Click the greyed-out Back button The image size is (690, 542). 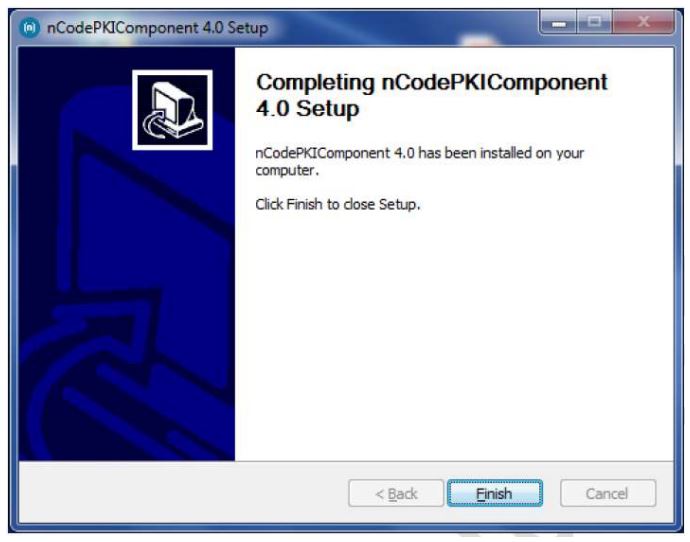(396, 493)
